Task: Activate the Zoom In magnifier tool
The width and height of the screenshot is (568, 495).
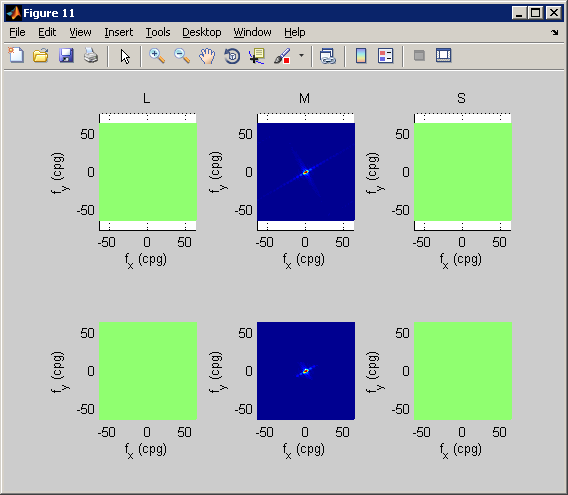Action: (x=157, y=56)
